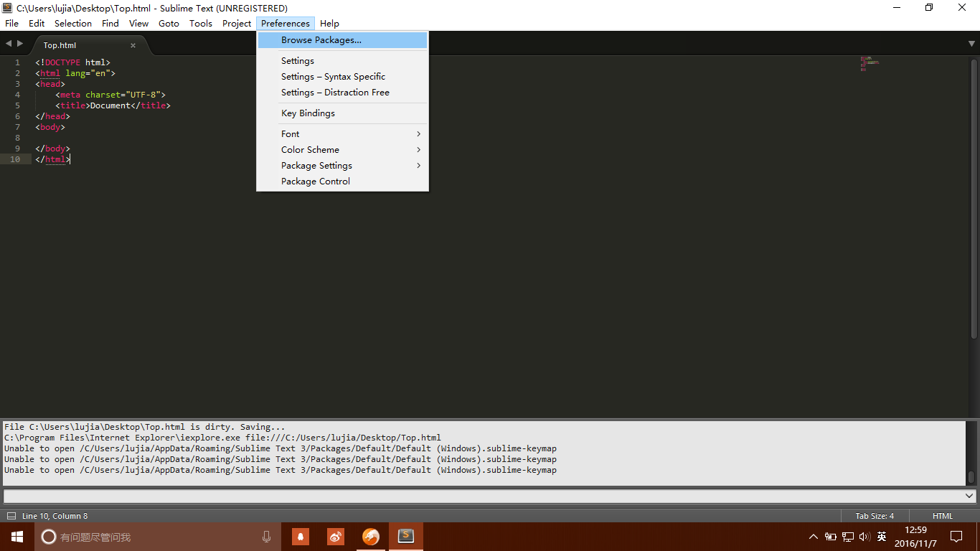Open the Windows Start menu

tap(17, 537)
